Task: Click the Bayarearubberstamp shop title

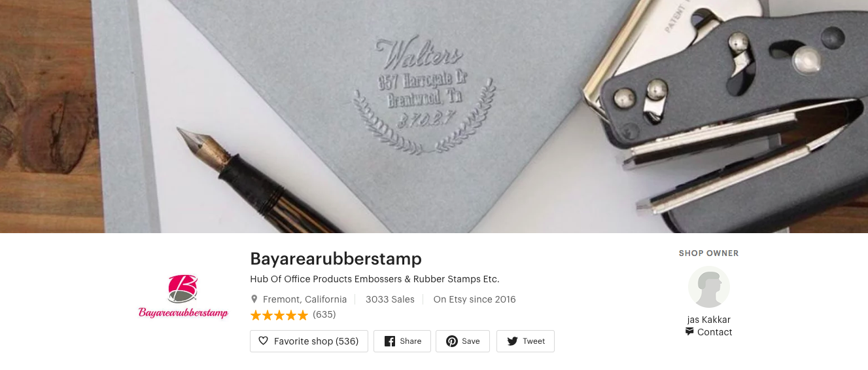Action: (336, 258)
